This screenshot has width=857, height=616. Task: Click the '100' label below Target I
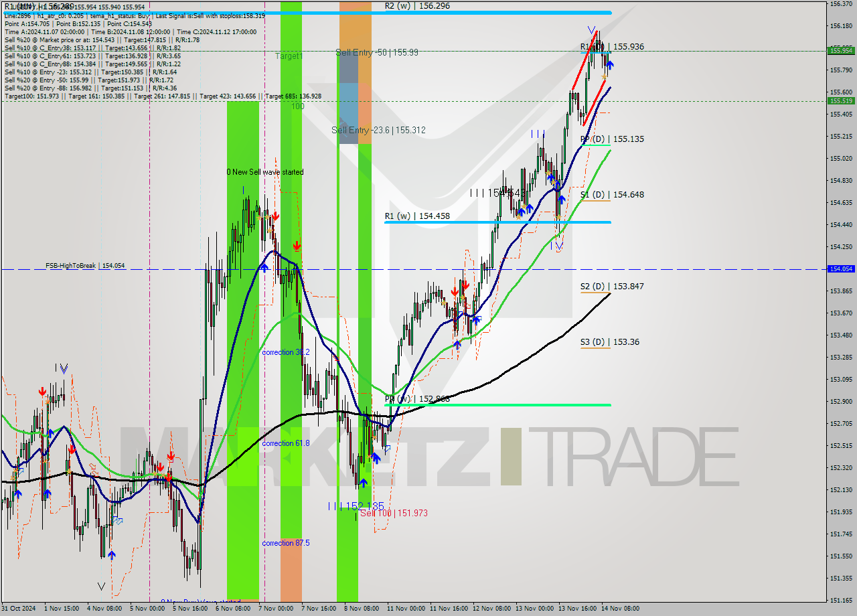pos(298,106)
